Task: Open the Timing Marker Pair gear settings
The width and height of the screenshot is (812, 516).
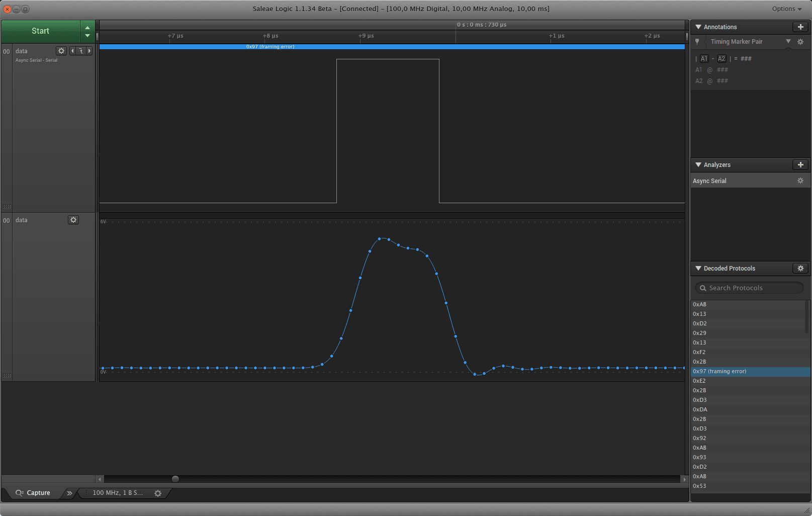Action: click(x=800, y=42)
